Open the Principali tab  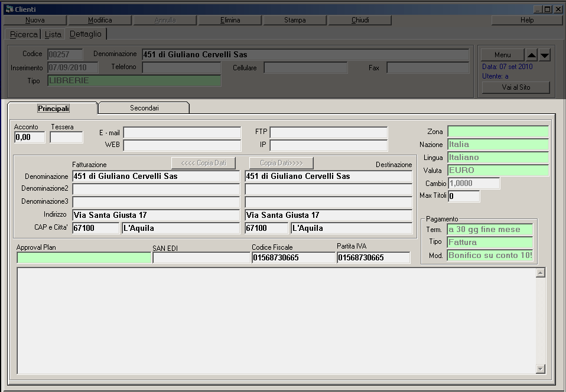pyautogui.click(x=53, y=108)
